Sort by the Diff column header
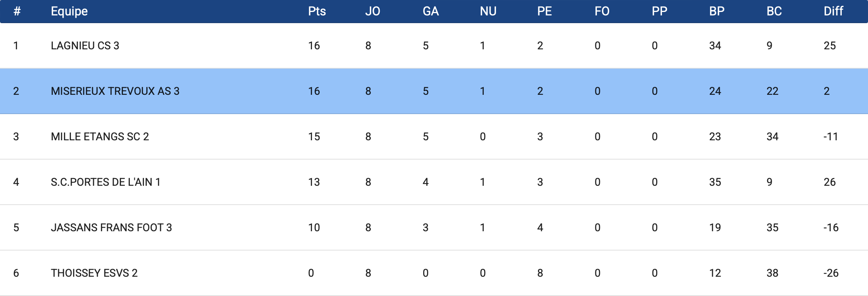The image size is (868, 296). click(833, 11)
